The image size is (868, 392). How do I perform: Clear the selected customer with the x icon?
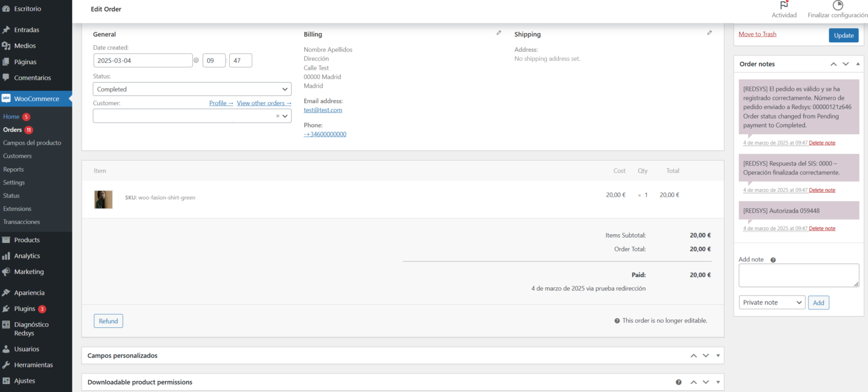(x=277, y=116)
